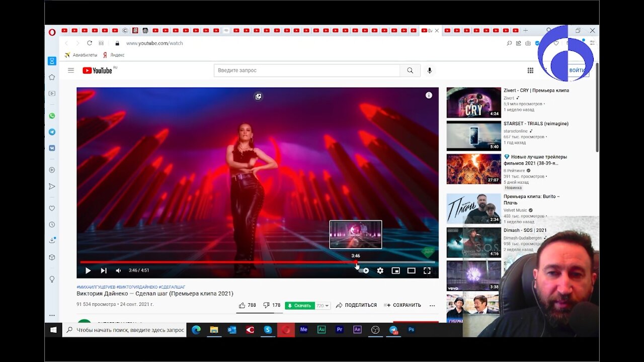Open the Авиабилеты bookmark

(81, 55)
